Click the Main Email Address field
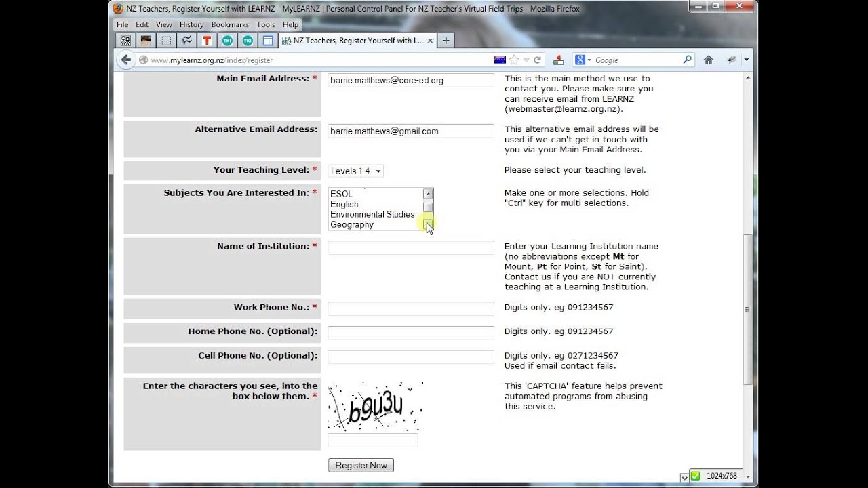The image size is (868, 488). click(411, 80)
